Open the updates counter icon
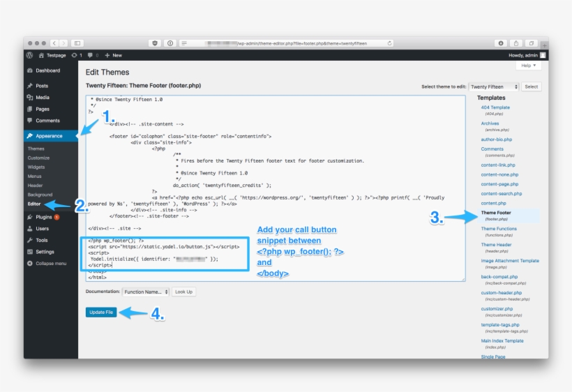The width and height of the screenshot is (572, 392). (77, 55)
